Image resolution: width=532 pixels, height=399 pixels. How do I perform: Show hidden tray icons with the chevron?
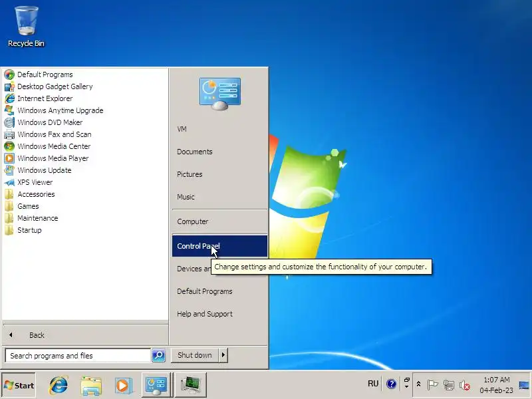418,384
